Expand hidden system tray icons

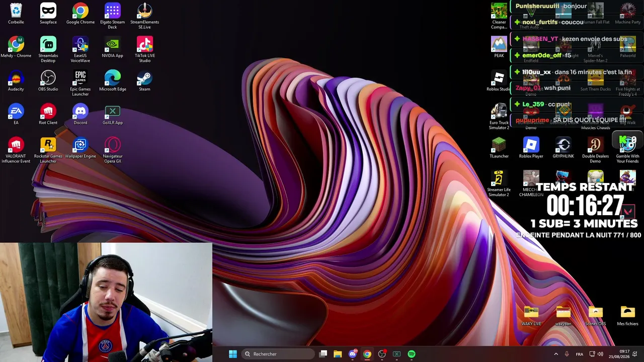pyautogui.click(x=556, y=354)
